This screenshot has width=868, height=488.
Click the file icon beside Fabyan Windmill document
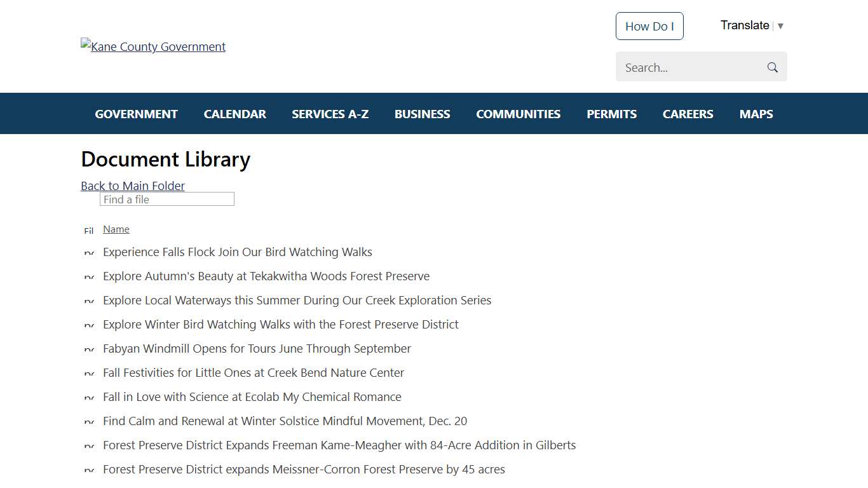click(x=89, y=349)
